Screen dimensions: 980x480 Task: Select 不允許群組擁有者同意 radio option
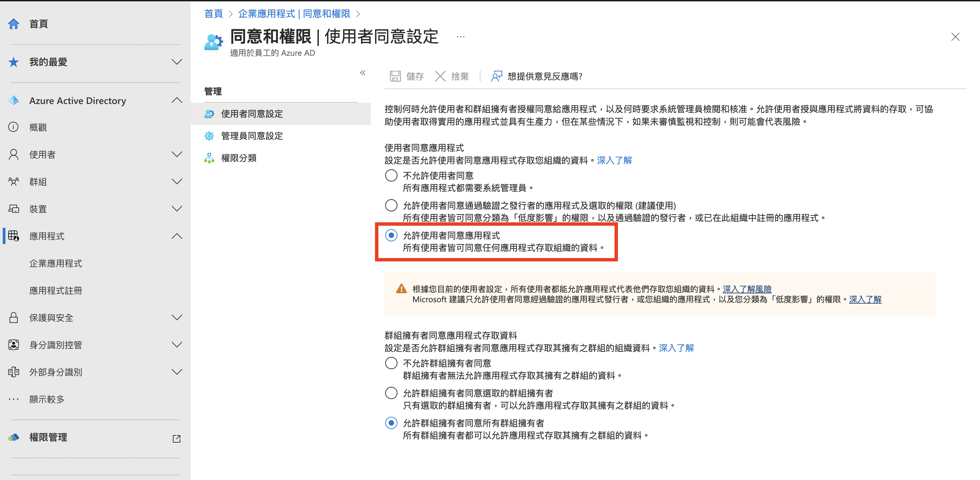pyautogui.click(x=391, y=363)
